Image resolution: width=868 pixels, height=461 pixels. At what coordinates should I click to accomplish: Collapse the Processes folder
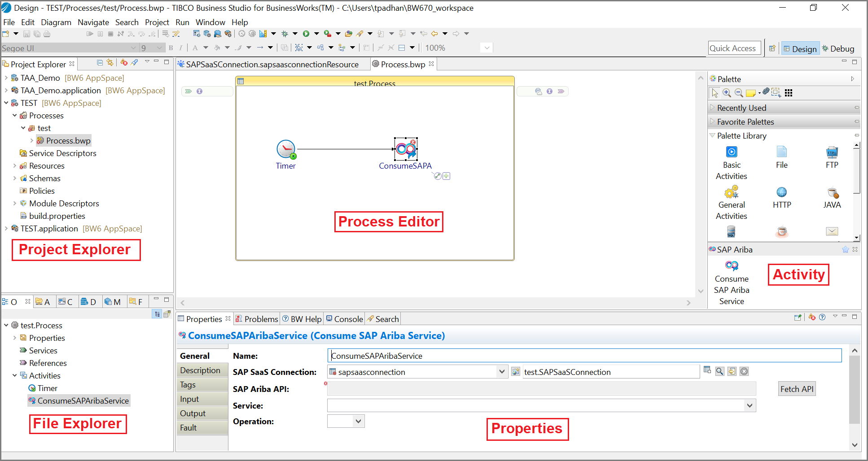pos(14,115)
